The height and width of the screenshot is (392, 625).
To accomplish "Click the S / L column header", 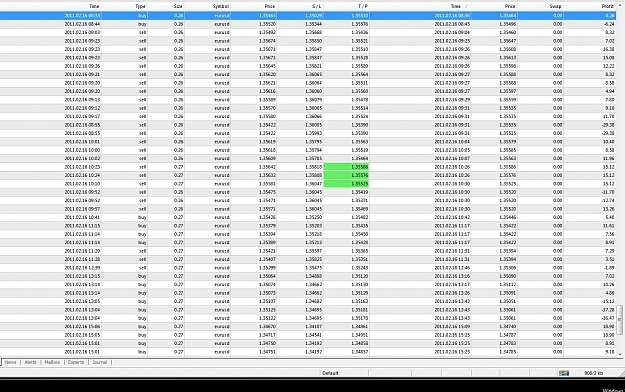I will pos(316,6).
